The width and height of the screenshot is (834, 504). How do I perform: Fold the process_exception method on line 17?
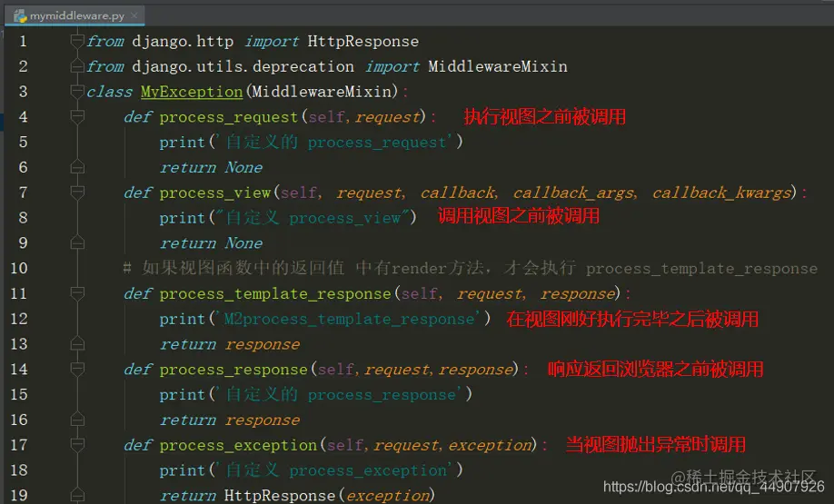[x=77, y=444]
